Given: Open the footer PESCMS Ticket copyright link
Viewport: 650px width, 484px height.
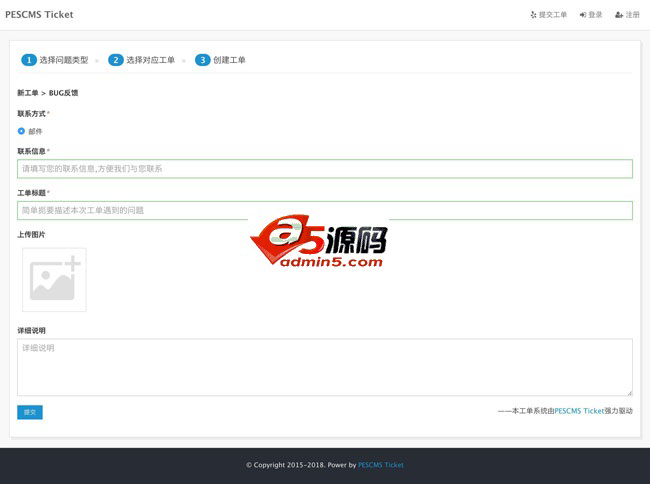Looking at the screenshot, I should click(381, 465).
